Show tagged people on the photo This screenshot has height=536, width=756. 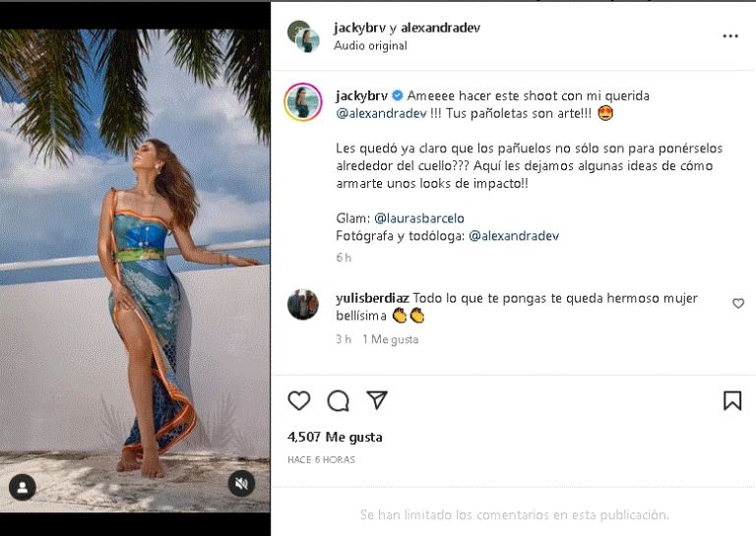pos(22,487)
